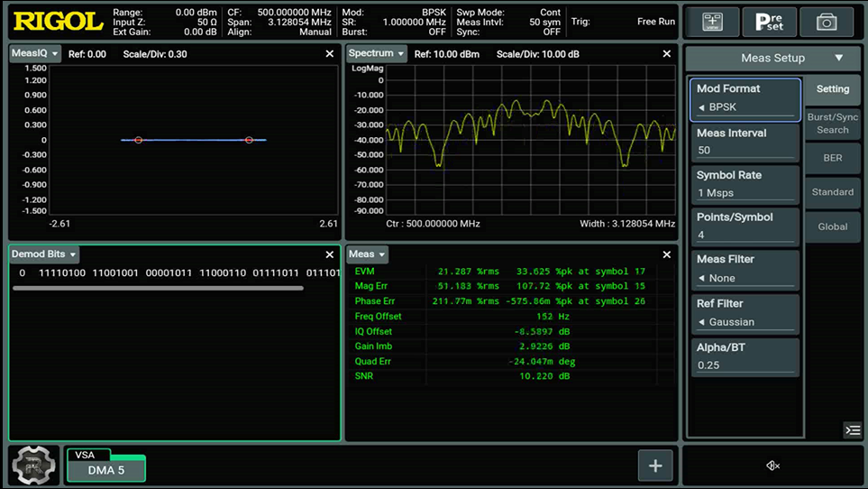Click the Width : 3.128054 MHz label
This screenshot has width=868, height=489.
coord(627,224)
